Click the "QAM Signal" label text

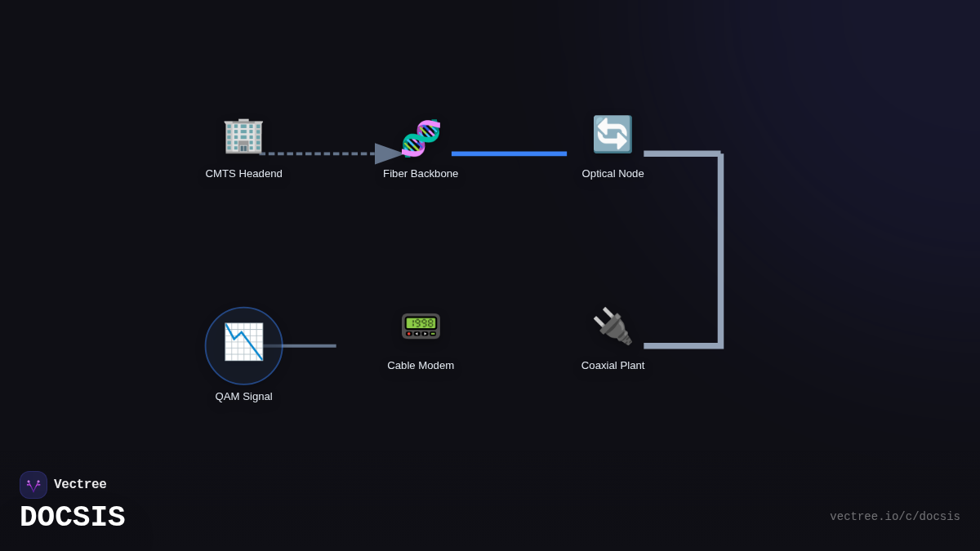click(243, 397)
